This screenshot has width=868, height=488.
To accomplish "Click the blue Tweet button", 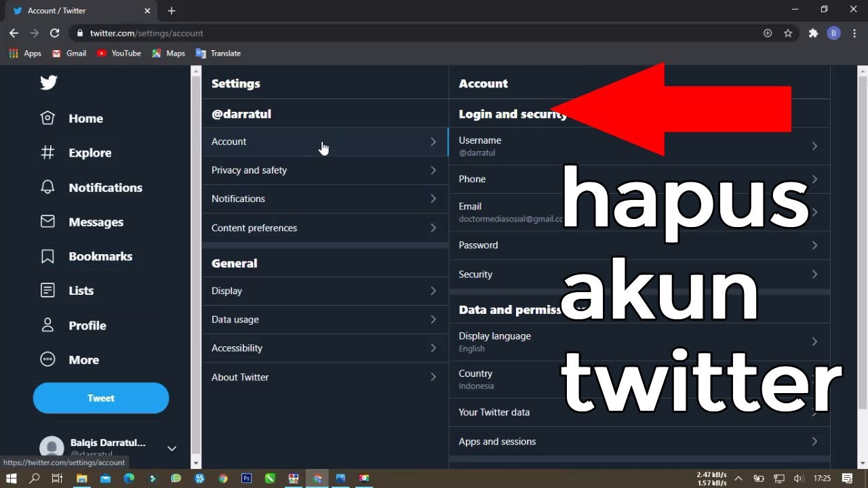I will pos(101,398).
